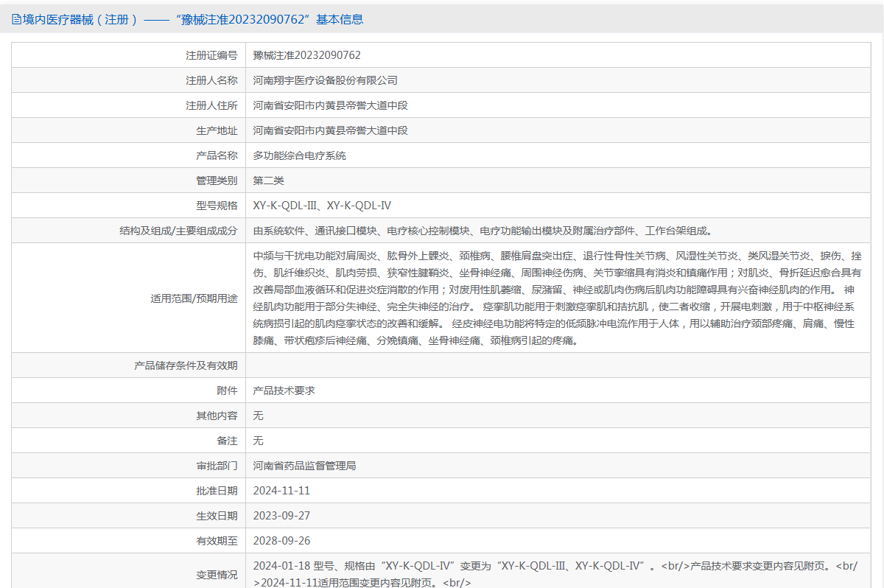Screen dimensions: 884x588
Task: Click the 产品储存条件及有效期 label
Action: click(186, 365)
